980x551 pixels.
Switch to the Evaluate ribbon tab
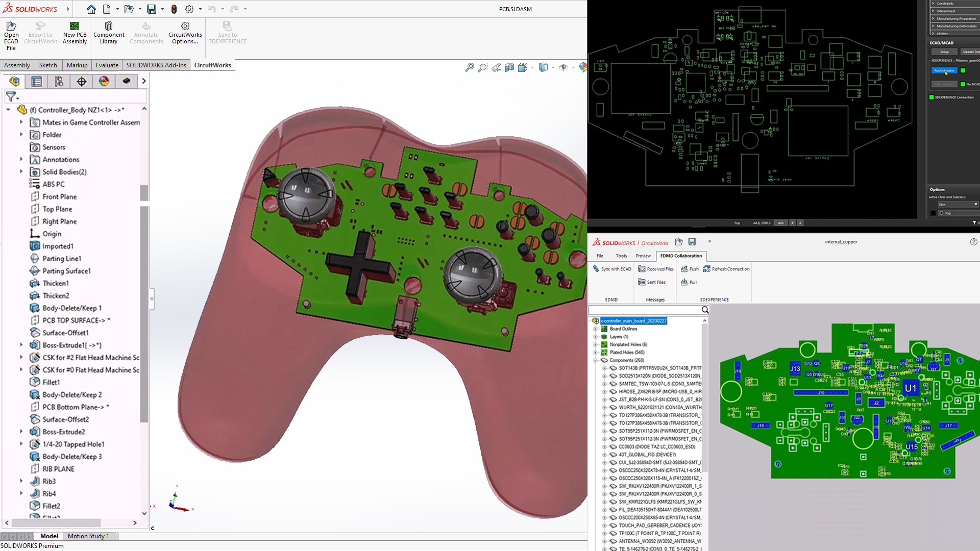(107, 65)
